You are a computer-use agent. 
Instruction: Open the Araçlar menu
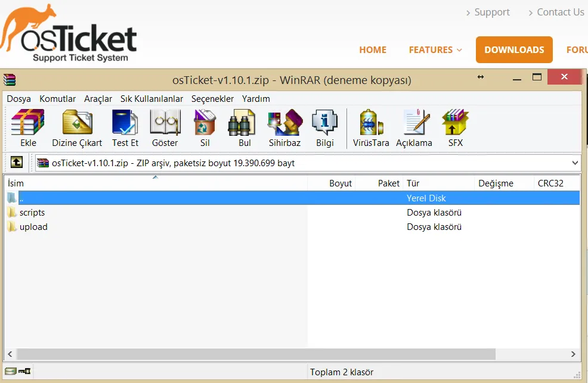click(x=98, y=99)
